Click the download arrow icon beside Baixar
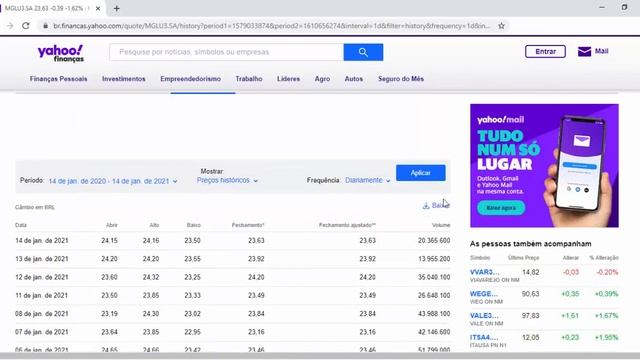Viewport: 640px width, 360px height. [426, 206]
